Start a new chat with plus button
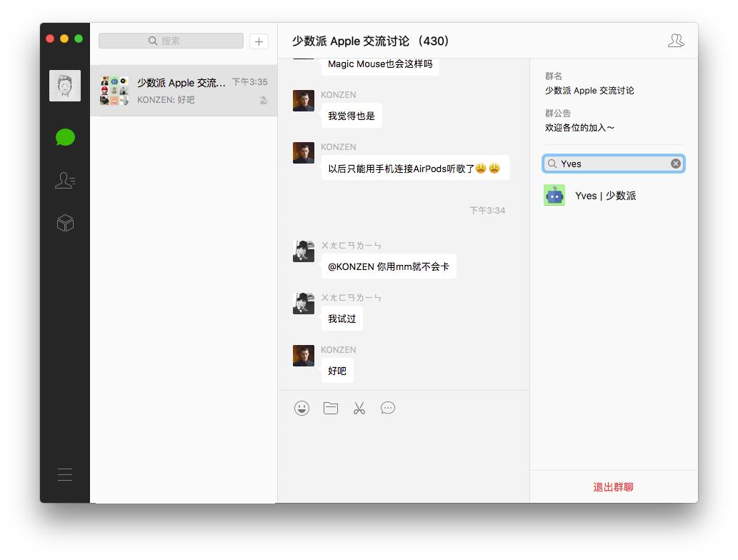This screenshot has width=738, height=560. 259,41
